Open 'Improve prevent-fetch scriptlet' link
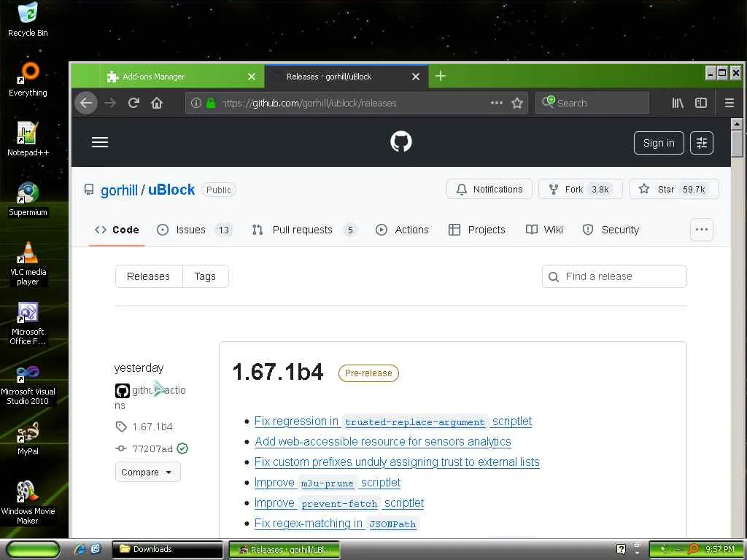 (338, 503)
